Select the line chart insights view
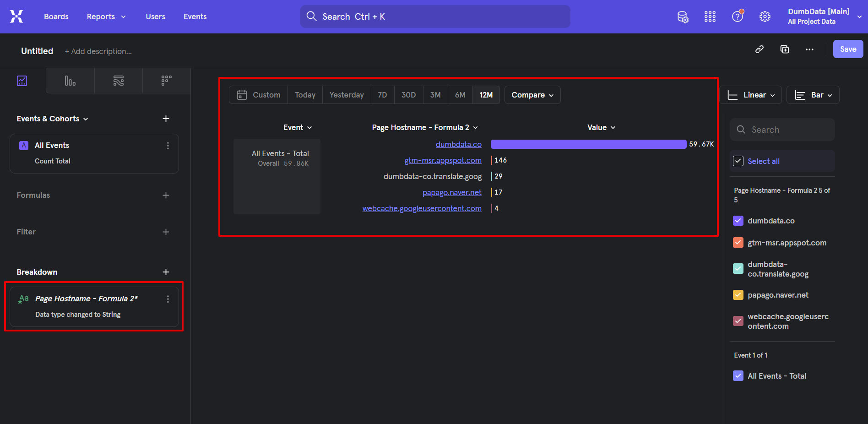Screen dimensions: 868x424 coord(22,81)
